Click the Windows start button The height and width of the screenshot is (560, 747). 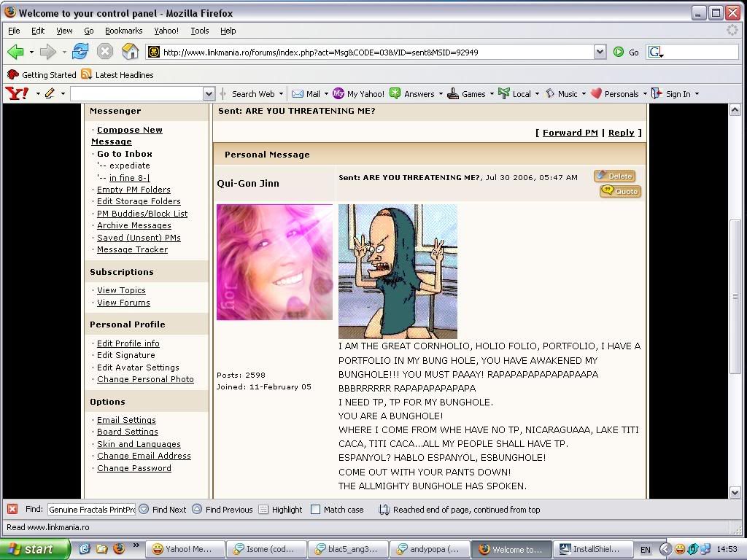(34, 549)
